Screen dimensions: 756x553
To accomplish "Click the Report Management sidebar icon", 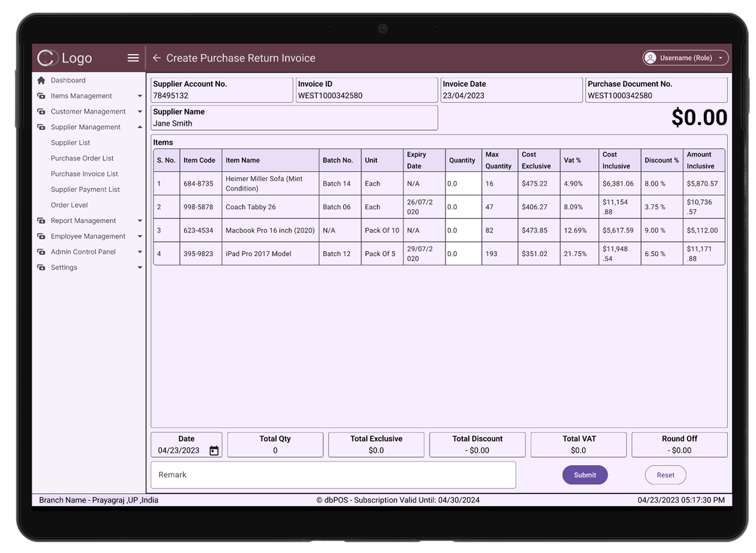I will click(41, 221).
